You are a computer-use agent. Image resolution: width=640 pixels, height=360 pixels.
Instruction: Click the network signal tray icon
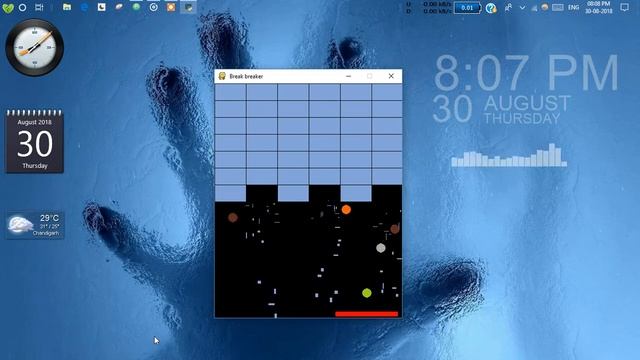tap(534, 8)
